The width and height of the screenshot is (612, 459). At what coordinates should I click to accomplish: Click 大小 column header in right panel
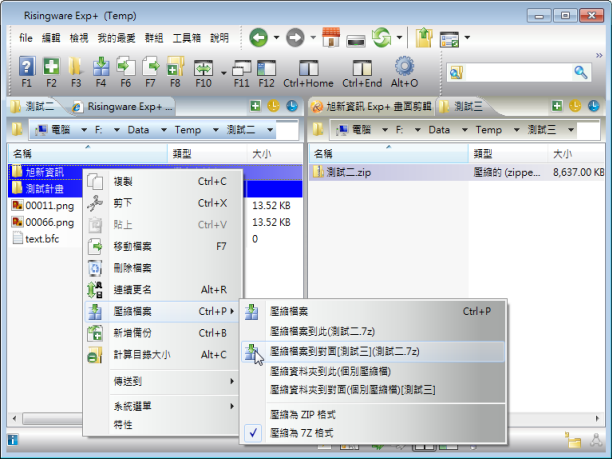pyautogui.click(x=575, y=154)
